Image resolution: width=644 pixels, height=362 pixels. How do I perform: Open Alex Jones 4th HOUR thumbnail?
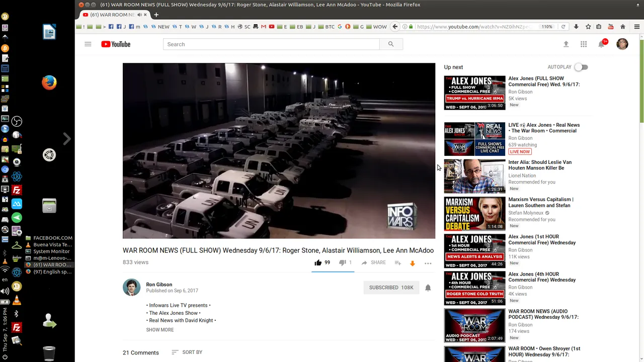474,288
